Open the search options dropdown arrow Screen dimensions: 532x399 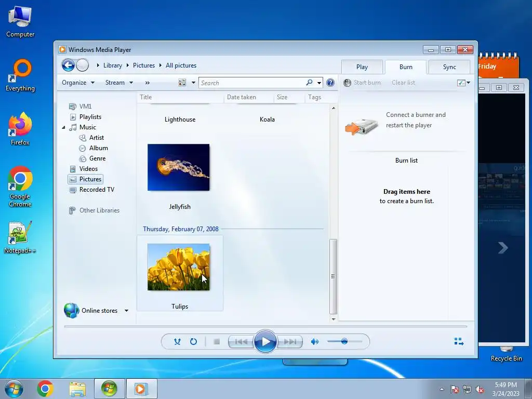(x=319, y=83)
